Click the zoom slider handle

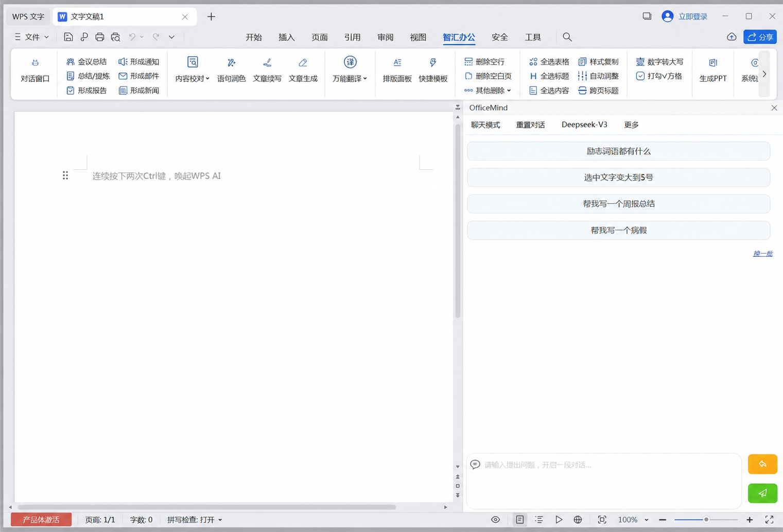(706, 520)
